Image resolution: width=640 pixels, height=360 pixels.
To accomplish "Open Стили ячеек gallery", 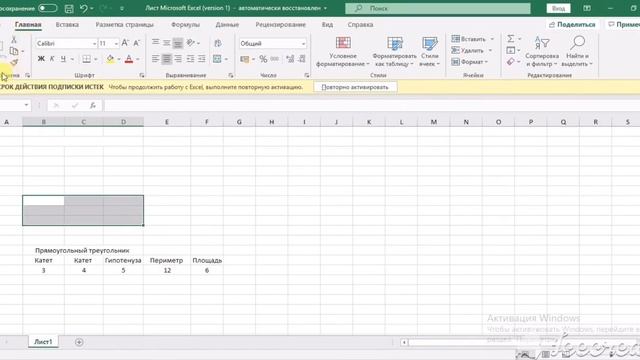I will (x=429, y=51).
